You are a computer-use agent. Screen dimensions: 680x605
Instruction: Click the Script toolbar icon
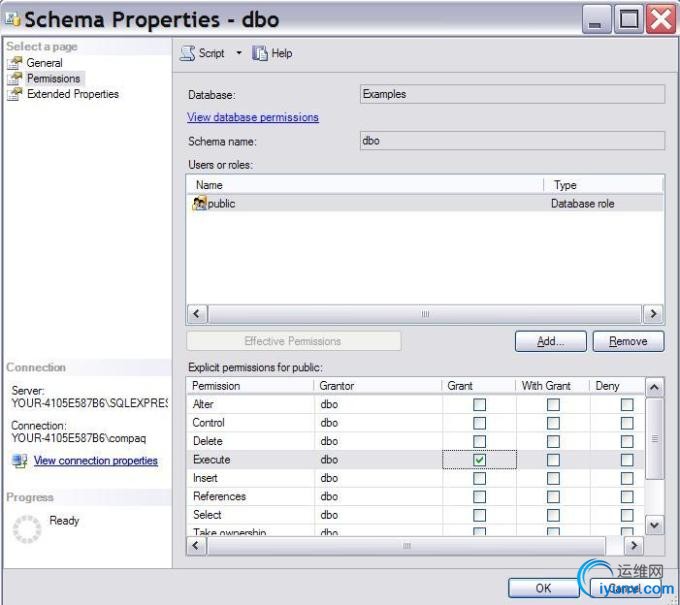click(x=188, y=53)
